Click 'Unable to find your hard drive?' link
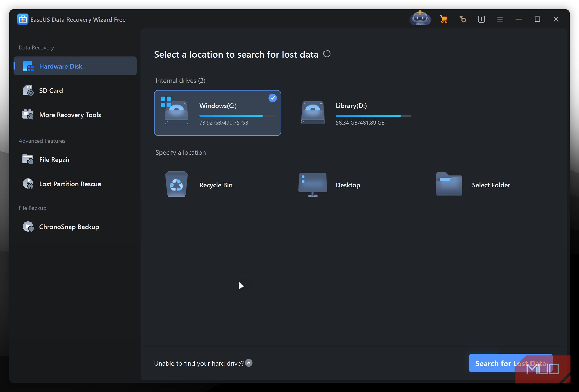This screenshot has height=392, width=579. click(x=198, y=363)
